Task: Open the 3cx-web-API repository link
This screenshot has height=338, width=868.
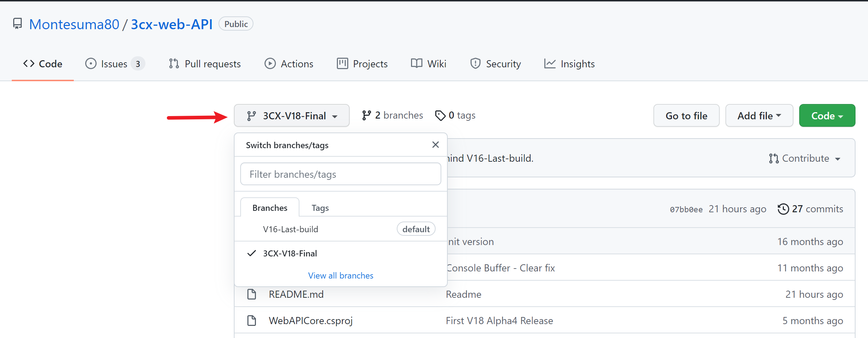Action: point(171,24)
